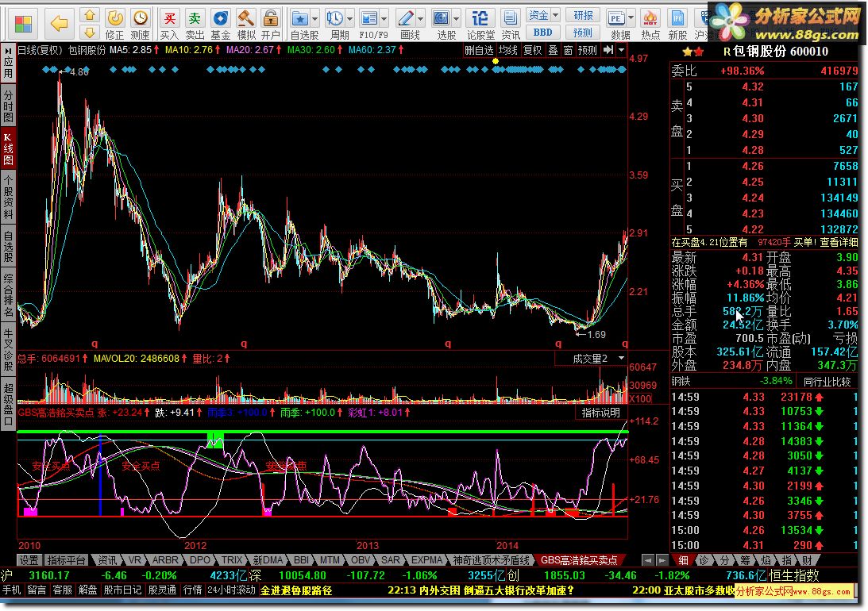Expand the 画线 dropdown arrow
Image resolution: width=868 pixels, height=611 pixels.
[x=421, y=19]
